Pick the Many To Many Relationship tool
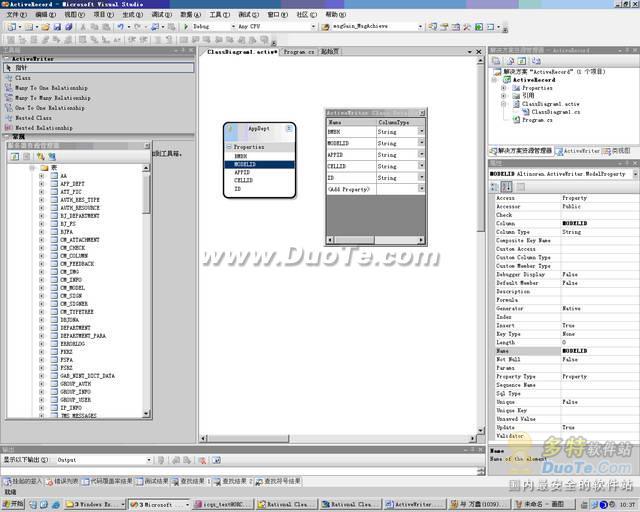This screenshot has width=640, height=512. tap(53, 98)
